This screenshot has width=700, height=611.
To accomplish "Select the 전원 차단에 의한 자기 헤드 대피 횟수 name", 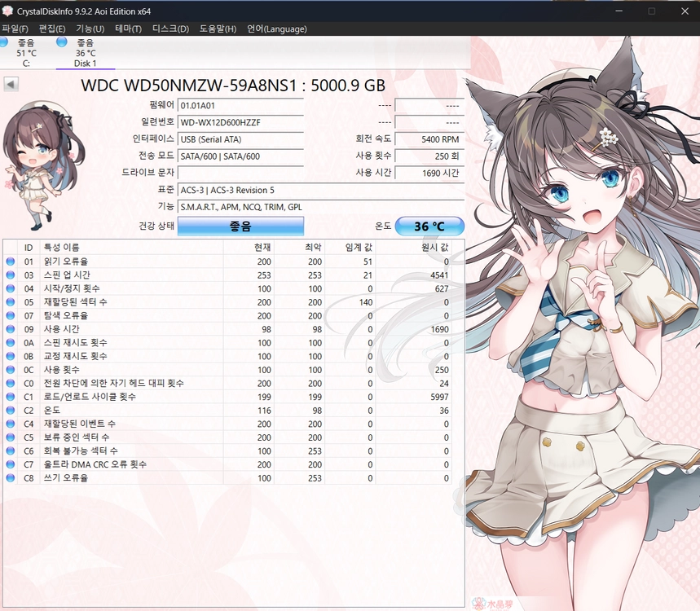I will pyautogui.click(x=113, y=384).
